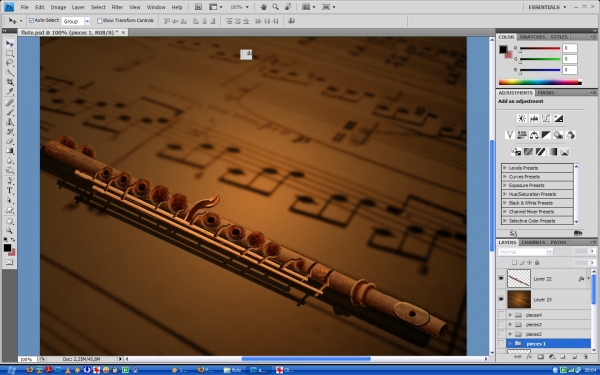Click the Windows Start button
600x375 pixels.
click(x=10, y=370)
